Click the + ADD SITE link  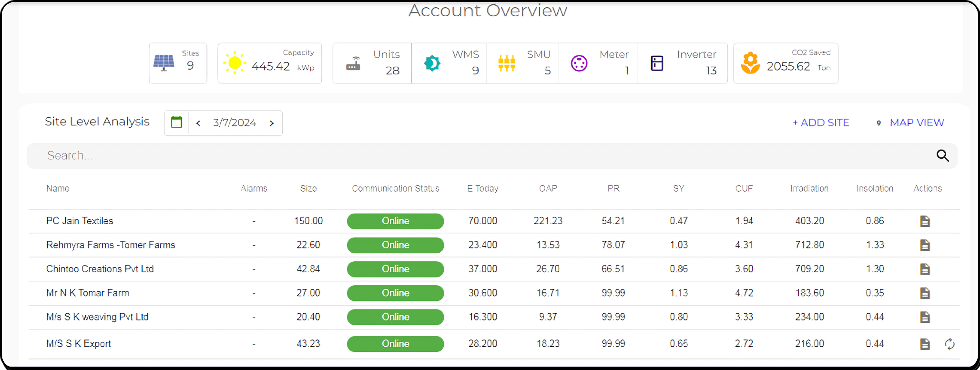821,123
